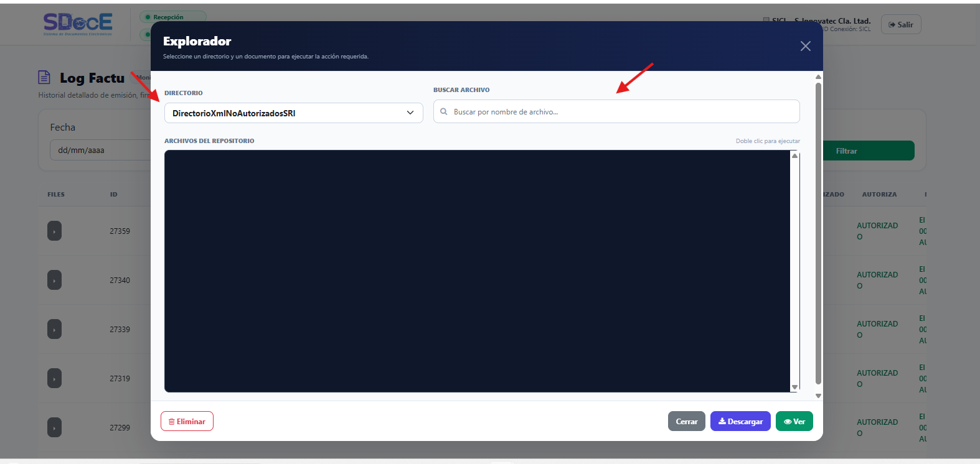Expand files for row 27319
Viewport: 980px width, 464px height.
coord(54,378)
